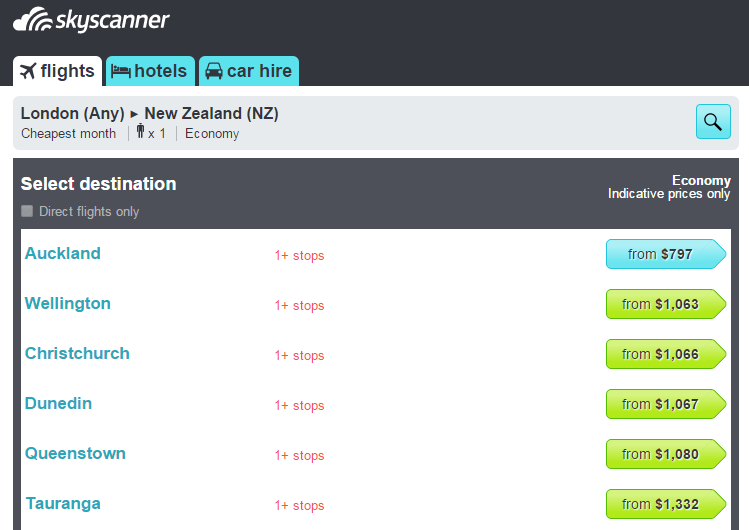Click the 1+ stops text for Auckland

coord(300,255)
